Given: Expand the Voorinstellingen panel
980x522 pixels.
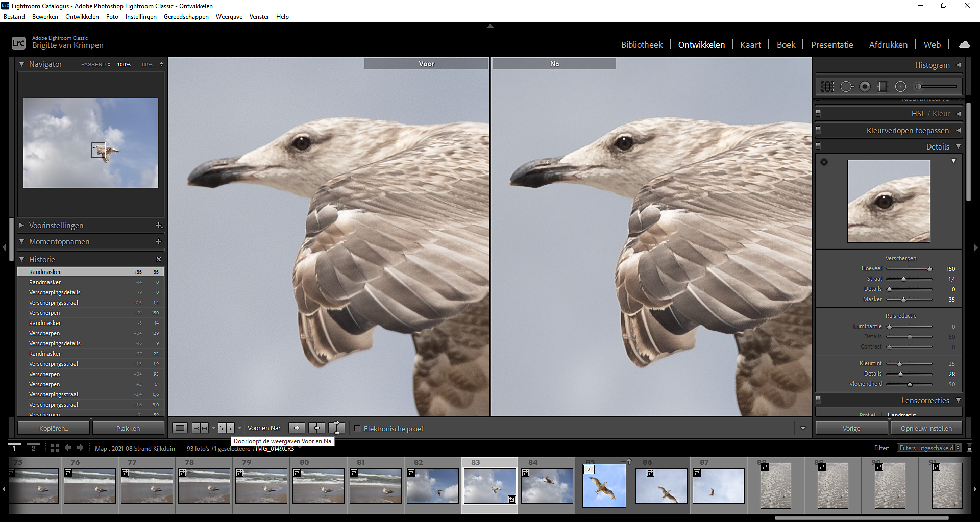Looking at the screenshot, I should (x=21, y=225).
